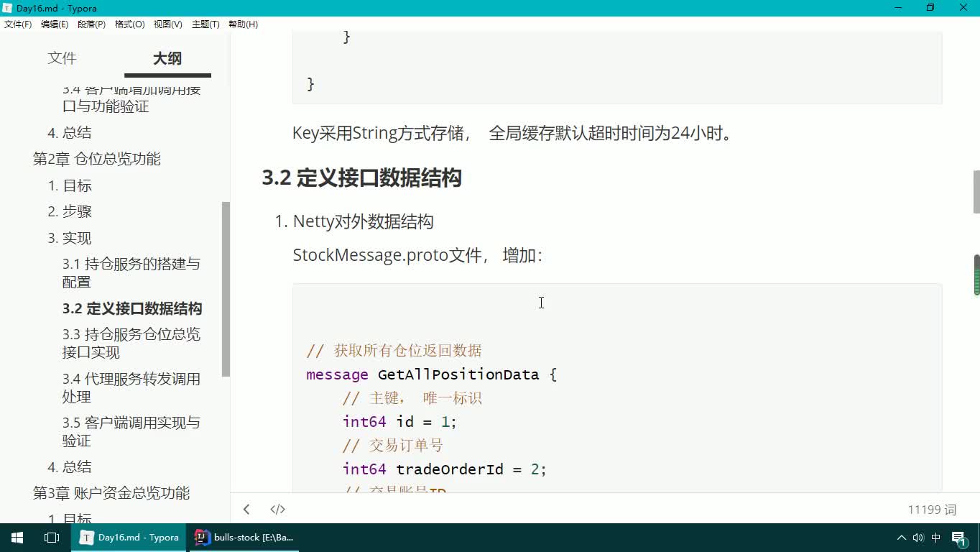The height and width of the screenshot is (552, 980).
Task: Open the 文件(F) menu
Action: coord(18,24)
